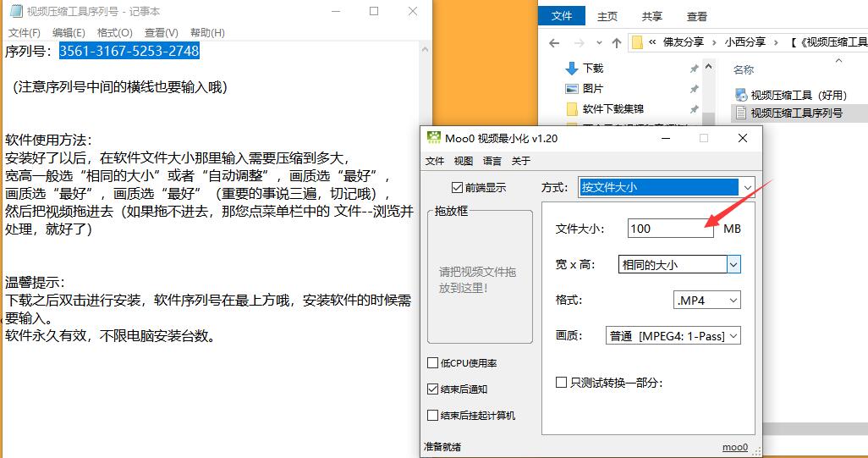Open the 格式 dropdown showing .MP4
The image size is (868, 458).
point(707,301)
